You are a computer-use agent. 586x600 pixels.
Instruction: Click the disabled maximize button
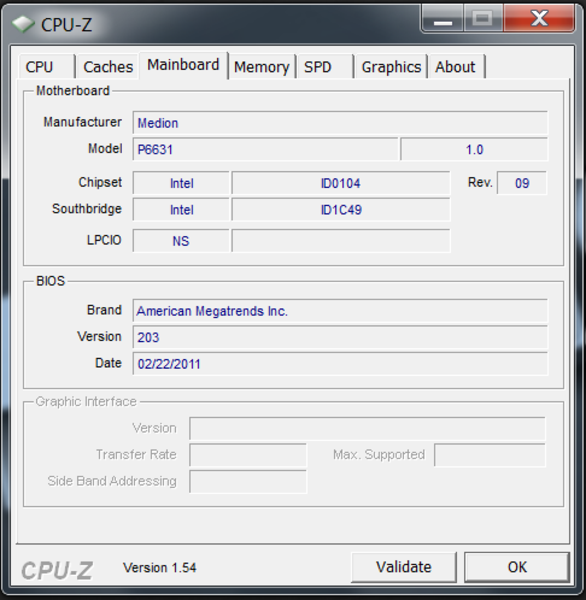(x=483, y=18)
